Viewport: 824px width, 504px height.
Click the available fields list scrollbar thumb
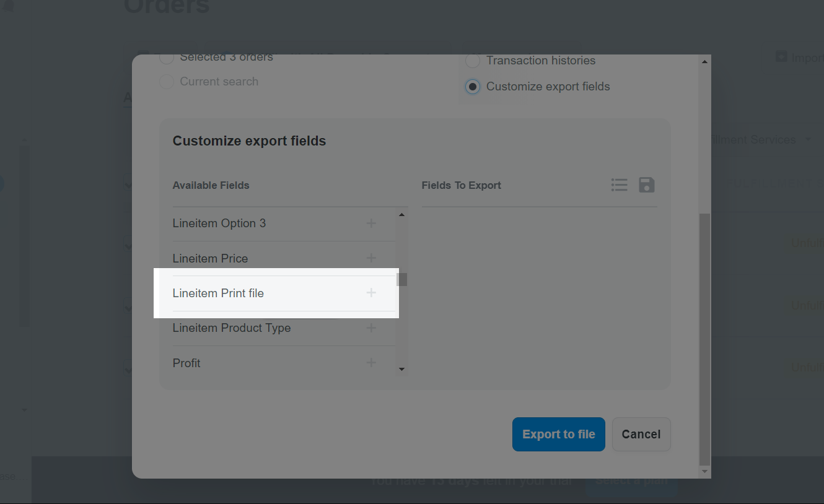[x=403, y=280]
